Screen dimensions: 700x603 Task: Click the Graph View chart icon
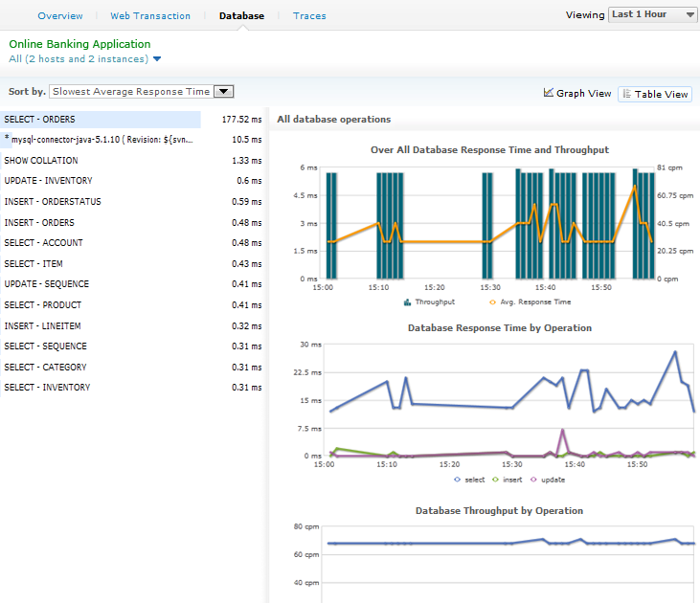click(549, 93)
